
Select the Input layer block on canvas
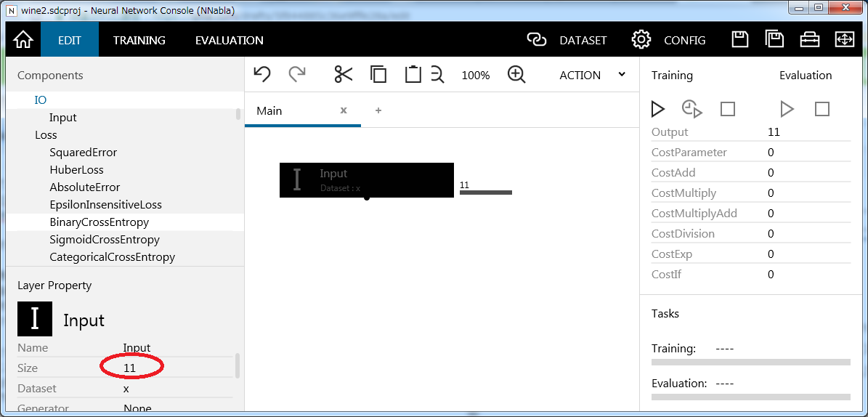tap(367, 180)
